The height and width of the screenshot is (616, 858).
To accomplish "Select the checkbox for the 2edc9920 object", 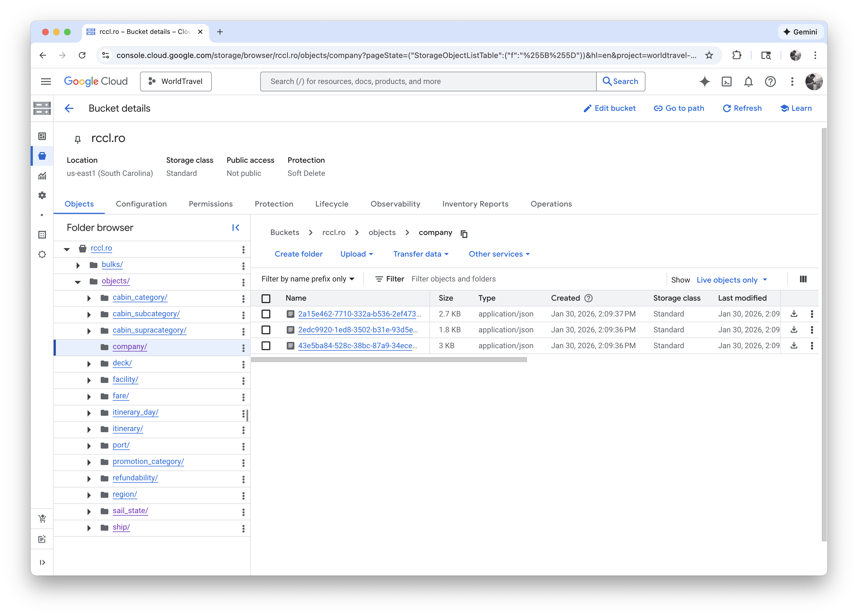I will coord(266,330).
